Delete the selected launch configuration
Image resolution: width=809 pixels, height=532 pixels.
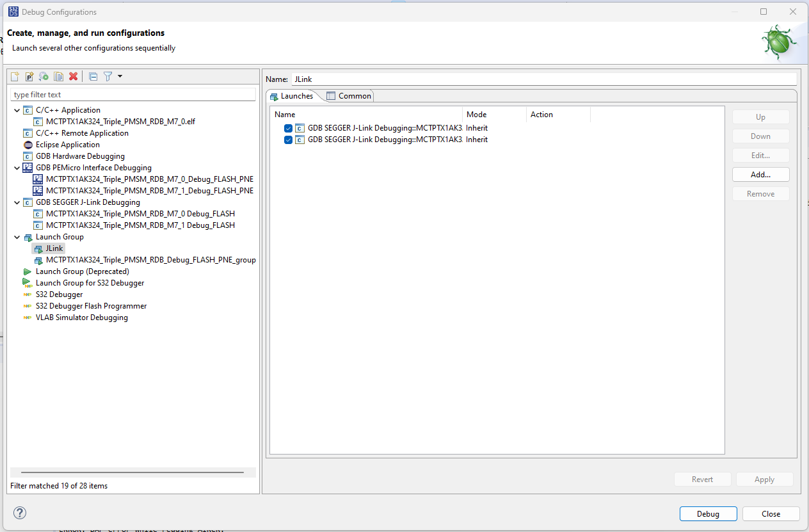tap(73, 76)
